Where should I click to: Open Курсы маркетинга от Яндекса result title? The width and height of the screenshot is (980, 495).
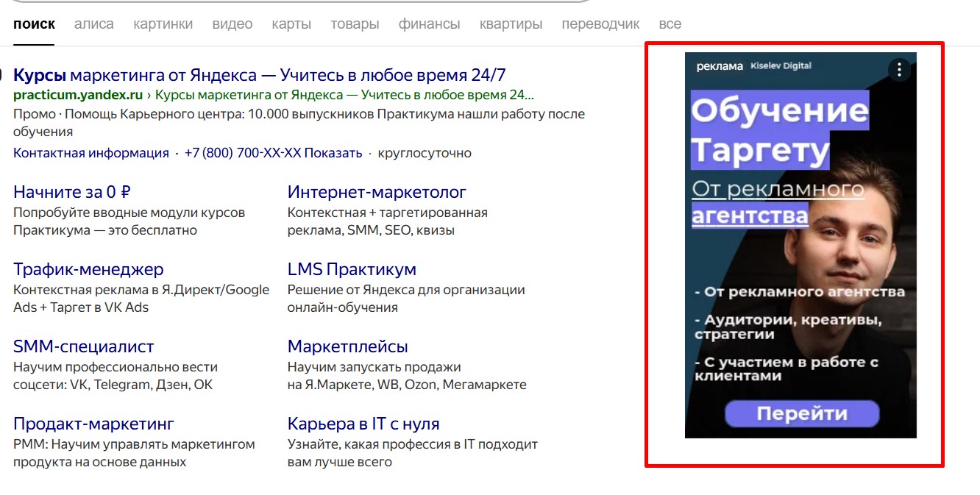click(260, 75)
